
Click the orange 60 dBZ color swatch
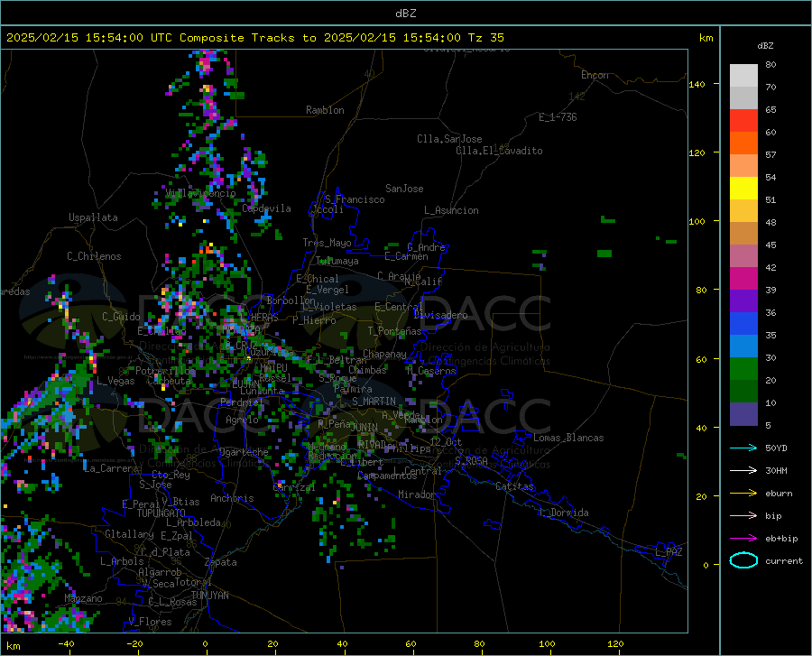coord(743,143)
